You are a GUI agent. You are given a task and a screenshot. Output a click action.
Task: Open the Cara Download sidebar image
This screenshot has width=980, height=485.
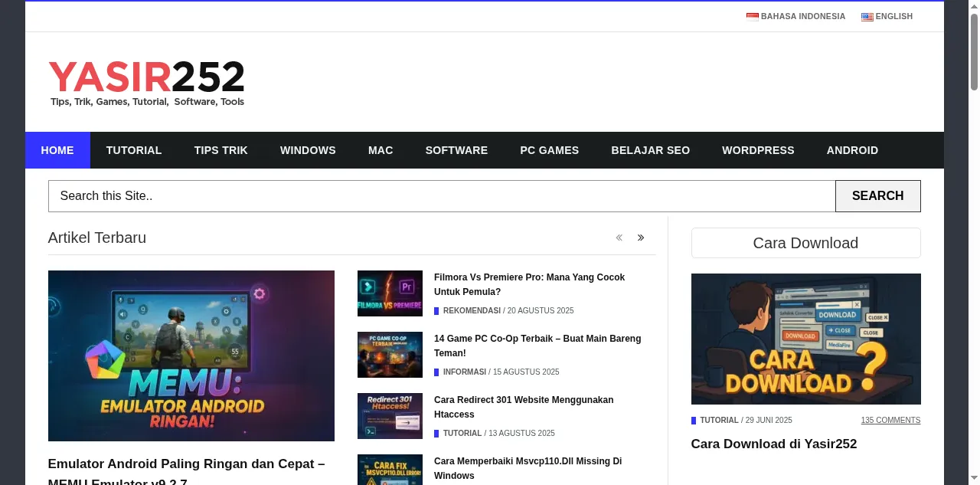805,339
